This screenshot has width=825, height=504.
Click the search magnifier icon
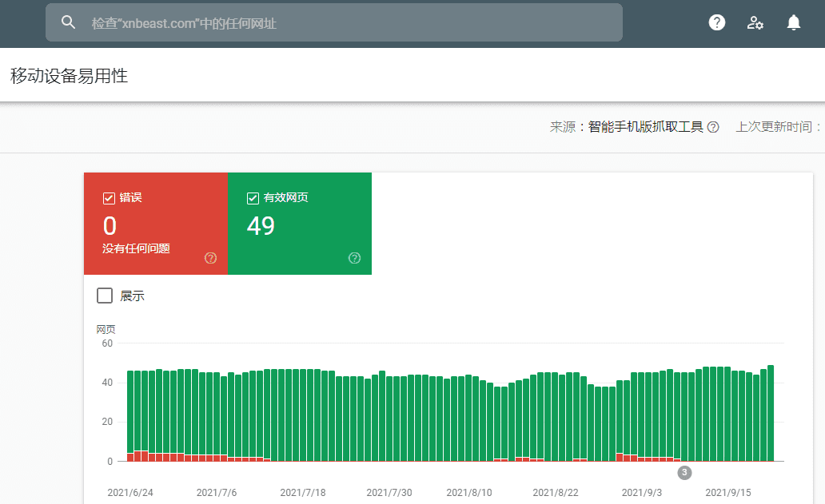point(68,22)
